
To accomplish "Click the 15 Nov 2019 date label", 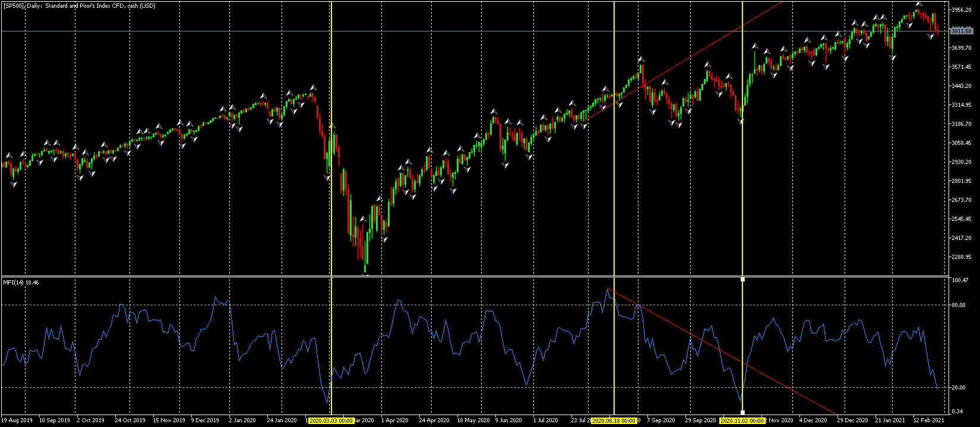I will tap(168, 420).
